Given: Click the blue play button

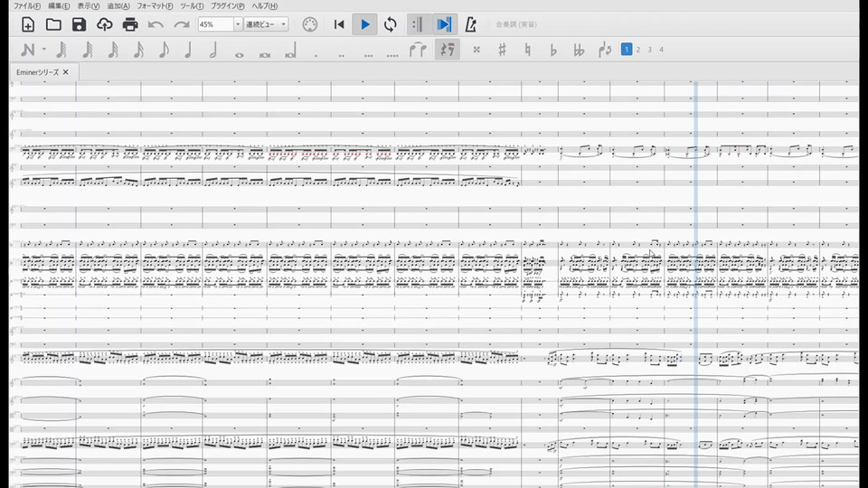Looking at the screenshot, I should (x=364, y=24).
